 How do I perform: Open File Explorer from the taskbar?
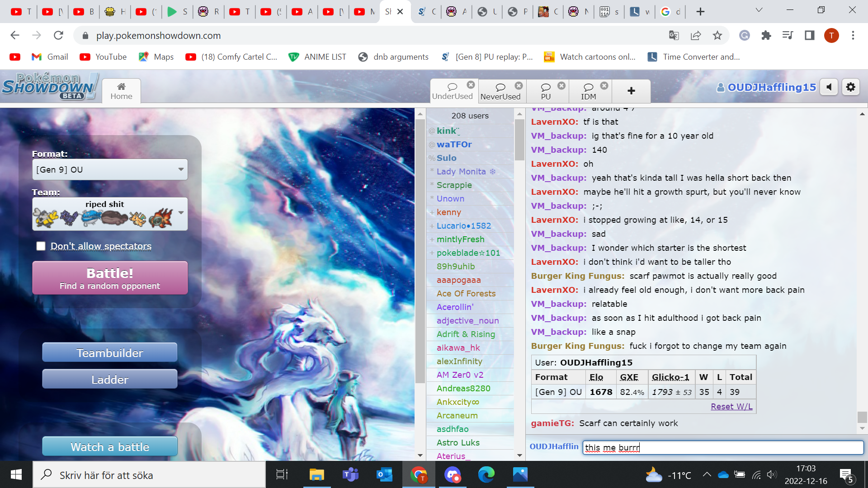coord(316,474)
